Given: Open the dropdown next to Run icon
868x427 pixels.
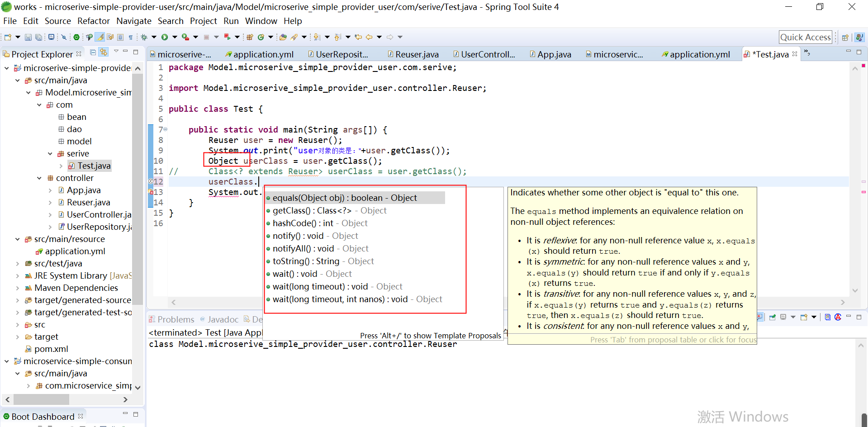Looking at the screenshot, I should pos(175,37).
